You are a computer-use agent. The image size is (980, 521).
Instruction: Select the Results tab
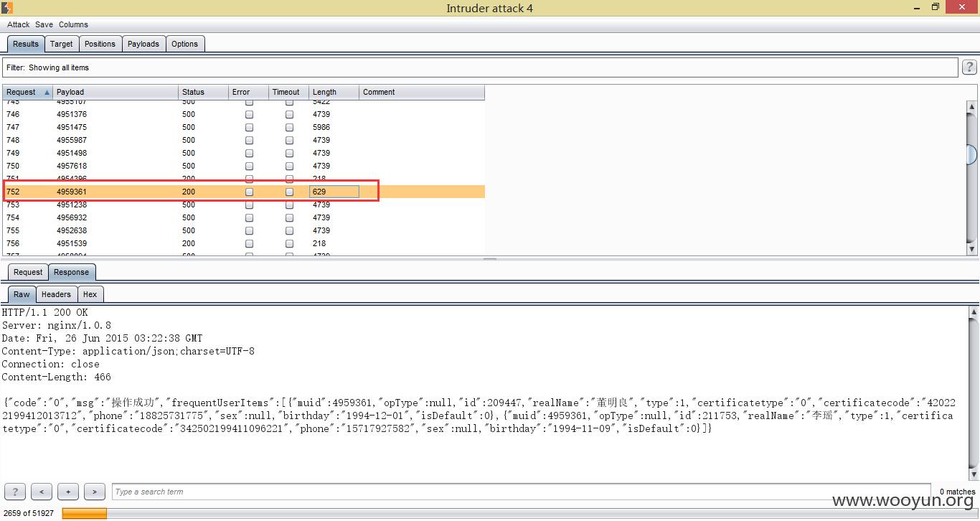[x=26, y=44]
